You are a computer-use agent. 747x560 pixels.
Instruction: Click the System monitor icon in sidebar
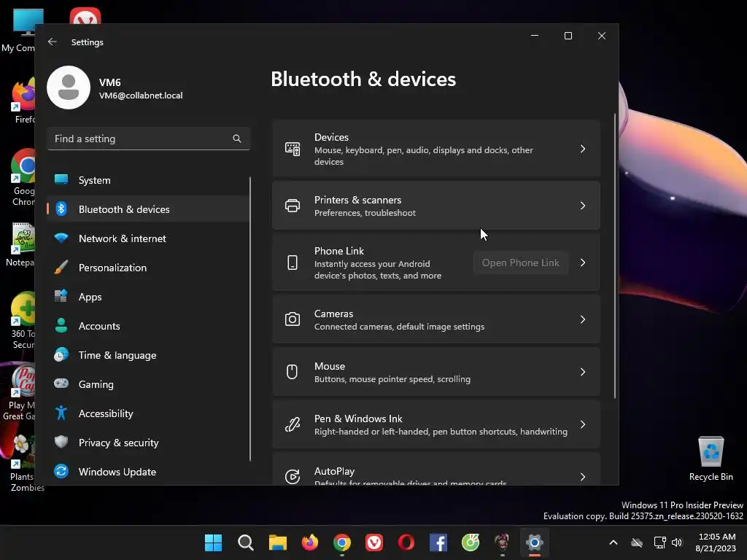pyautogui.click(x=61, y=179)
